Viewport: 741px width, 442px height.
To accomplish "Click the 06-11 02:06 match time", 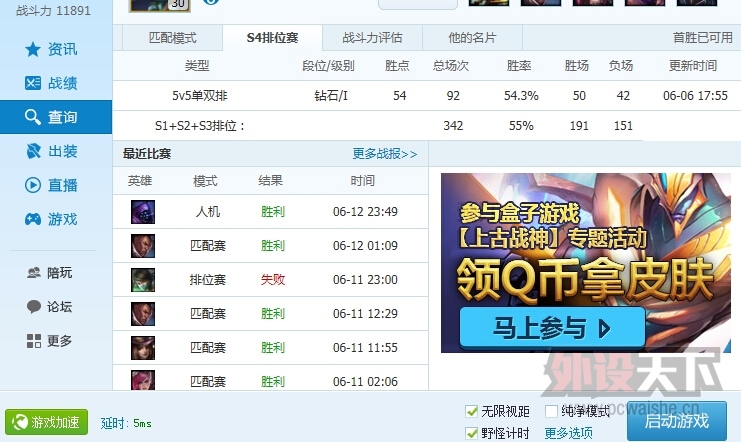I will (x=365, y=381).
